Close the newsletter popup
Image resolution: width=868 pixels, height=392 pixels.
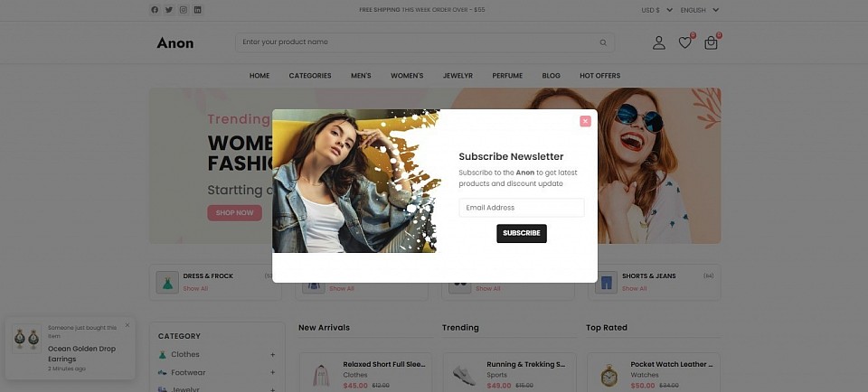[585, 121]
